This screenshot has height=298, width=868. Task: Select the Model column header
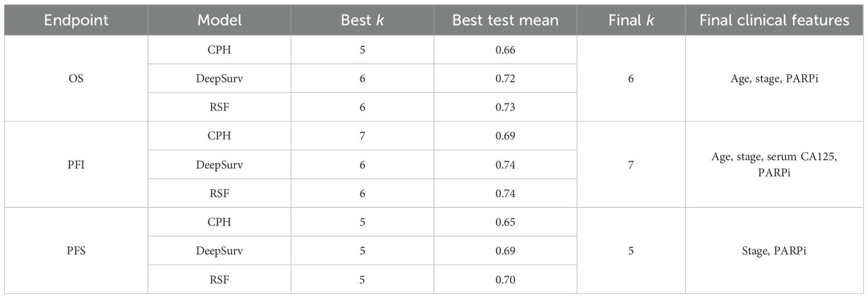[x=219, y=20]
